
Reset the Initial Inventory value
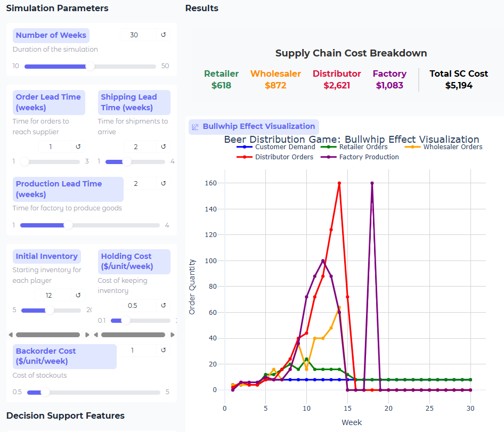click(78, 295)
